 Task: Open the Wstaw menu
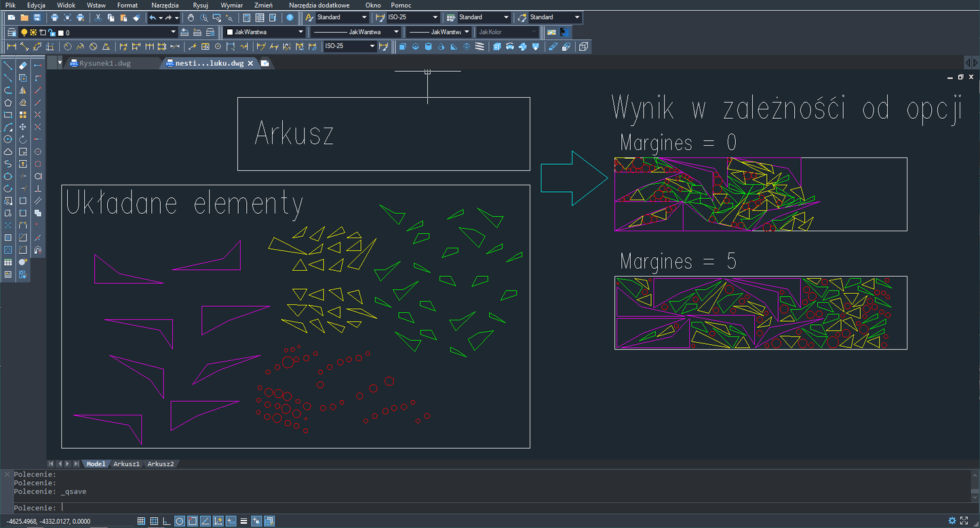[x=96, y=5]
